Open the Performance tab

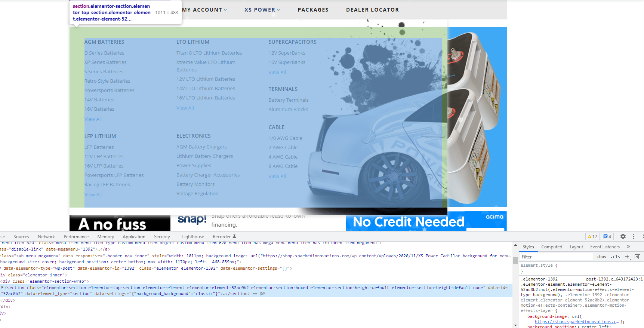point(76,237)
